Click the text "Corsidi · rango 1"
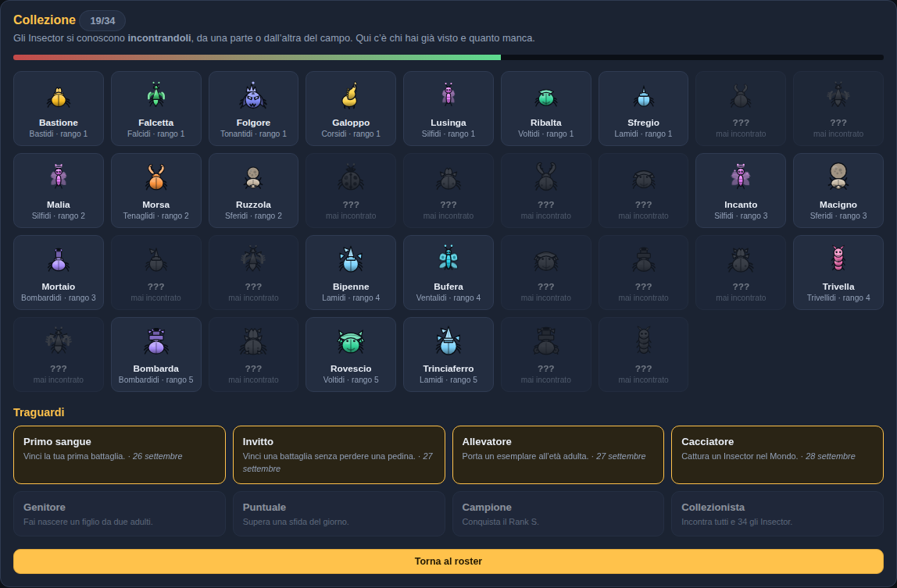Image resolution: width=897 pixels, height=588 pixels. tap(351, 134)
